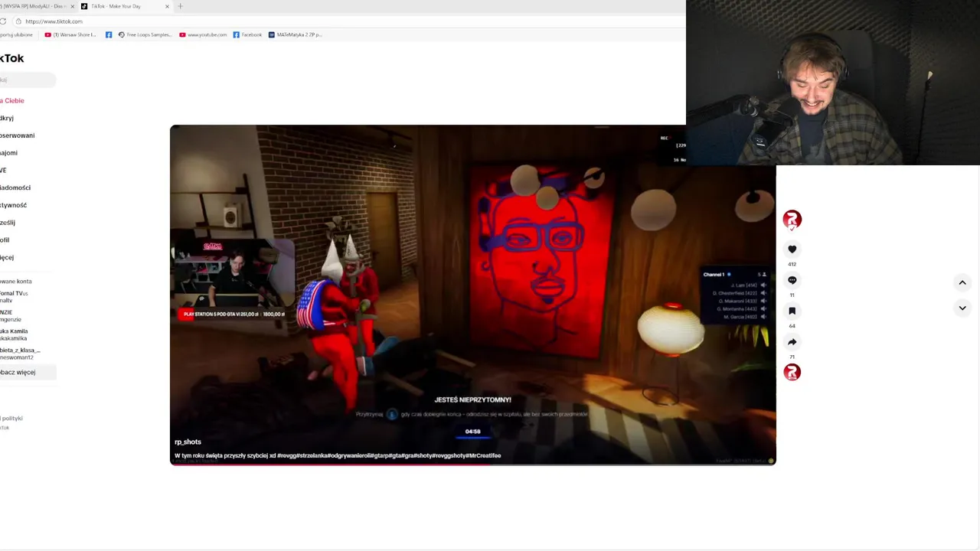Close the TikTok - Make Your Day tab
Image resolution: width=980 pixels, height=551 pixels.
(x=167, y=6)
